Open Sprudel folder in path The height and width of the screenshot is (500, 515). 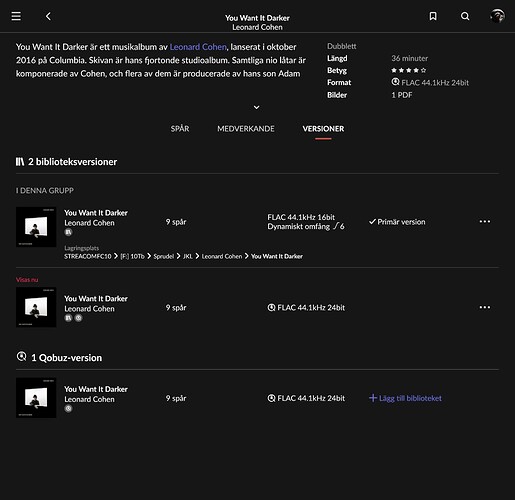164,256
